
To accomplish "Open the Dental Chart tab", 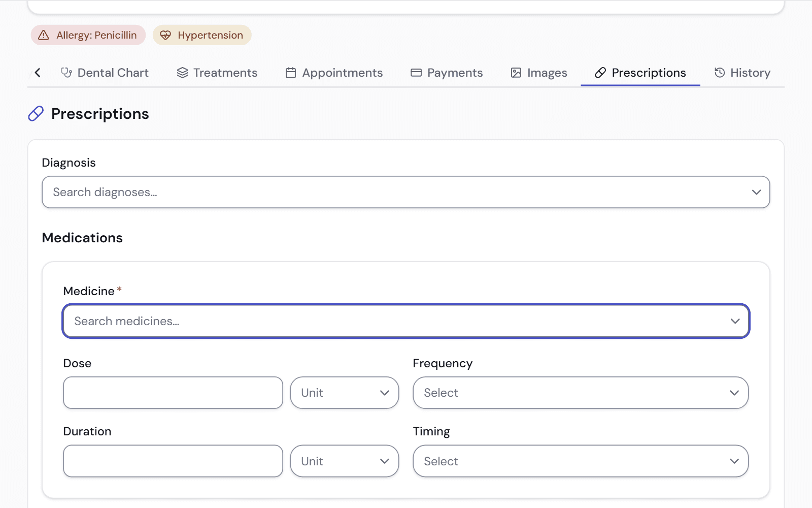I will (x=105, y=73).
